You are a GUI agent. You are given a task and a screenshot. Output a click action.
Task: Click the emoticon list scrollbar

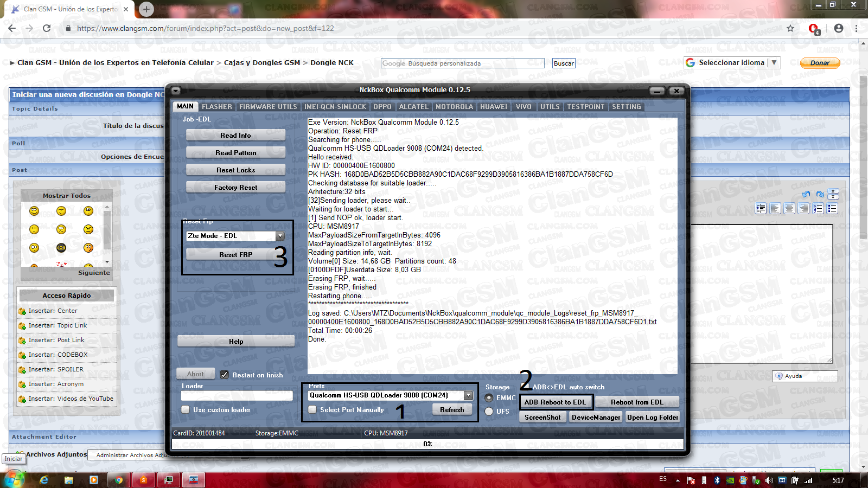pos(107,234)
